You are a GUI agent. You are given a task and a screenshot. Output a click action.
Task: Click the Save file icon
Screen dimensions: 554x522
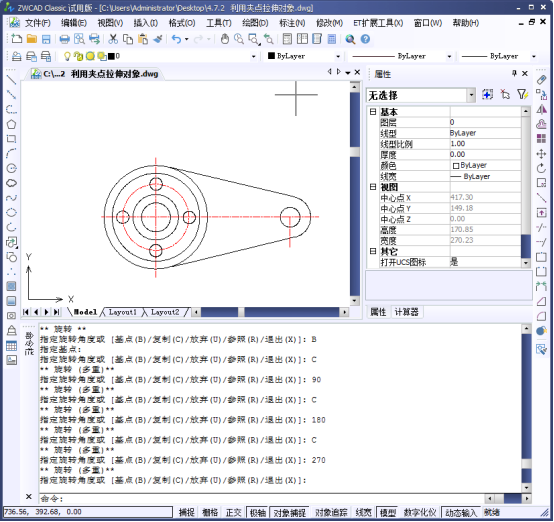(x=46, y=39)
